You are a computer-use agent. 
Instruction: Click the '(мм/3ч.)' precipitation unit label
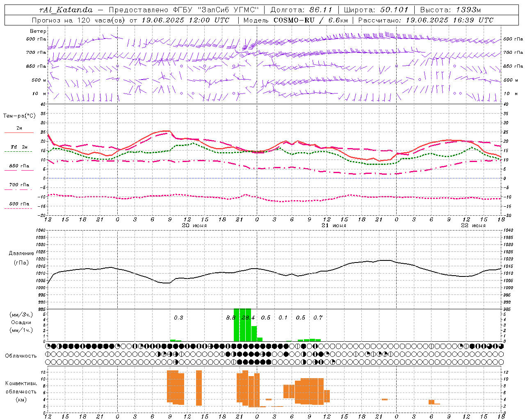(21, 315)
